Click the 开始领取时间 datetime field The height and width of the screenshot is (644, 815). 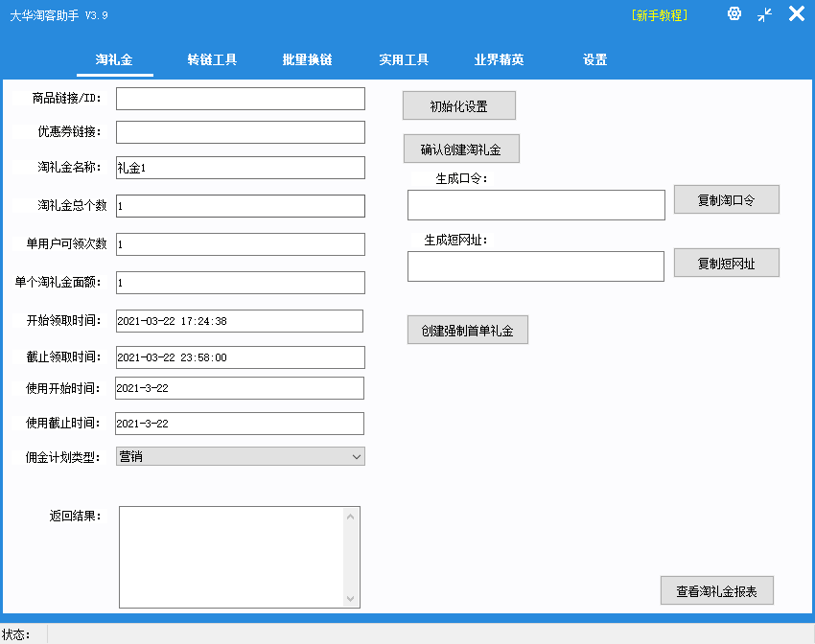239,321
